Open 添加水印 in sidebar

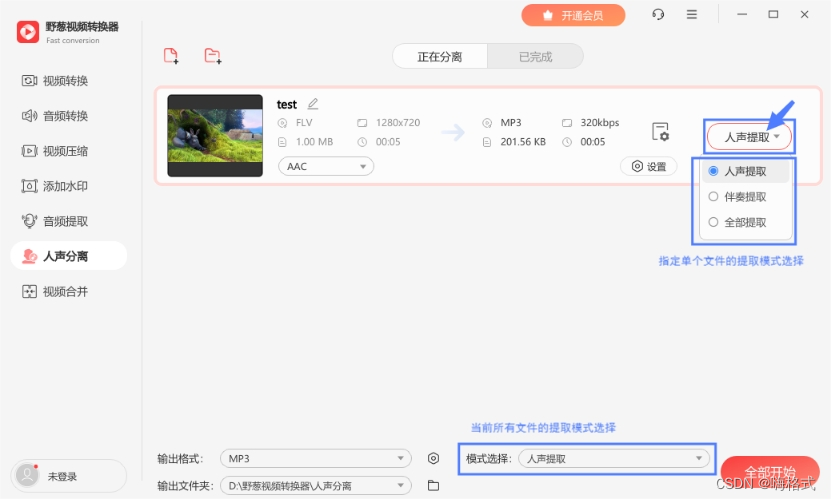(x=55, y=186)
